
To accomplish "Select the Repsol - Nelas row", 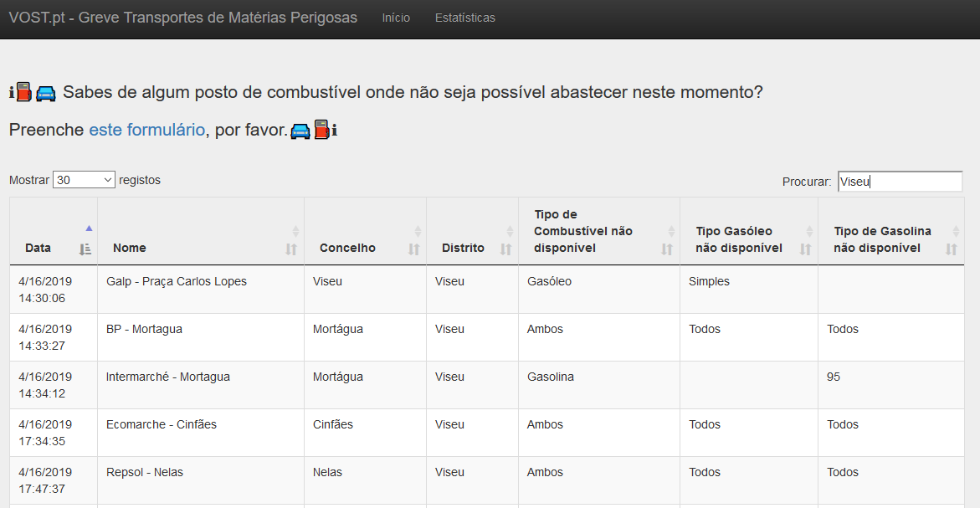I will point(145,473).
